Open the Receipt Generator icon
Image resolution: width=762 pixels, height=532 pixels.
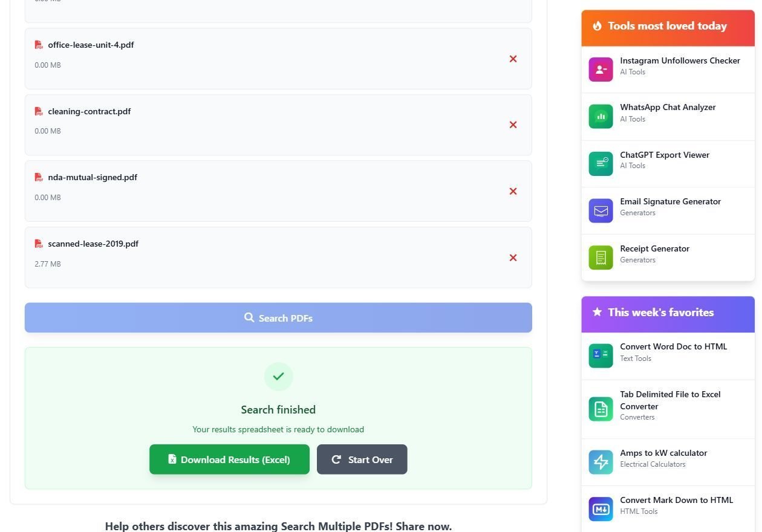point(601,258)
